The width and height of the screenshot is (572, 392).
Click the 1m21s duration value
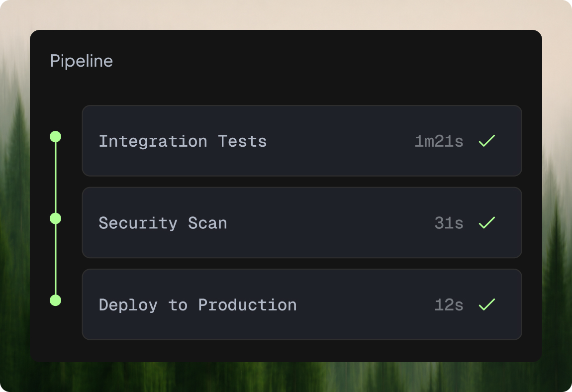[x=439, y=141]
